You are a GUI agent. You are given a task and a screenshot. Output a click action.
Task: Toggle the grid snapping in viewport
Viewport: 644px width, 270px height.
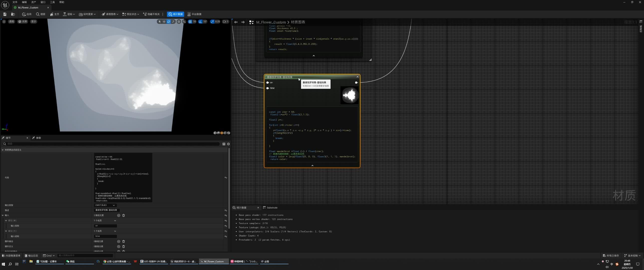pyautogui.click(x=190, y=22)
